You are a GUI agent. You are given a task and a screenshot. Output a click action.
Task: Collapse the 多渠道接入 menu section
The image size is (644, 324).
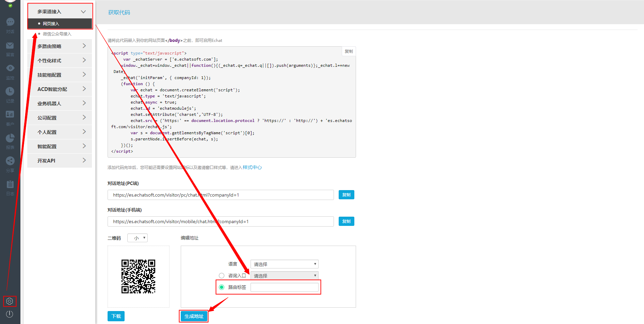pos(60,12)
